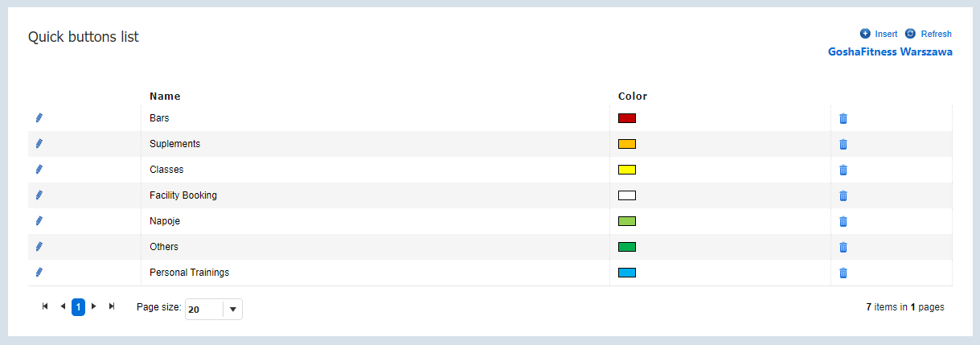Expand the Page size dropdown arrow

(x=232, y=309)
